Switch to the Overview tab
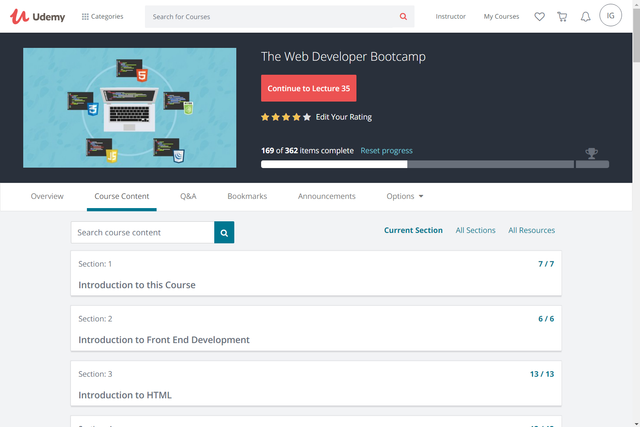 point(47,196)
